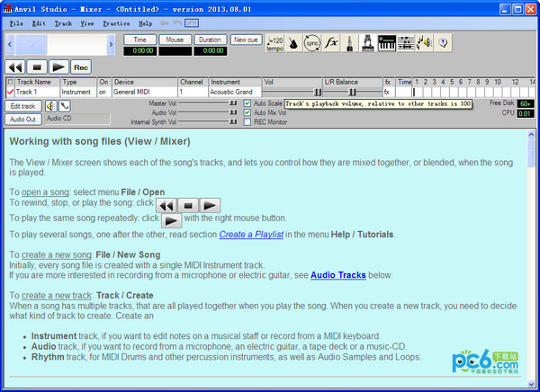Click right arrow of song position bar
The image size is (540, 392).
pyautogui.click(x=111, y=44)
